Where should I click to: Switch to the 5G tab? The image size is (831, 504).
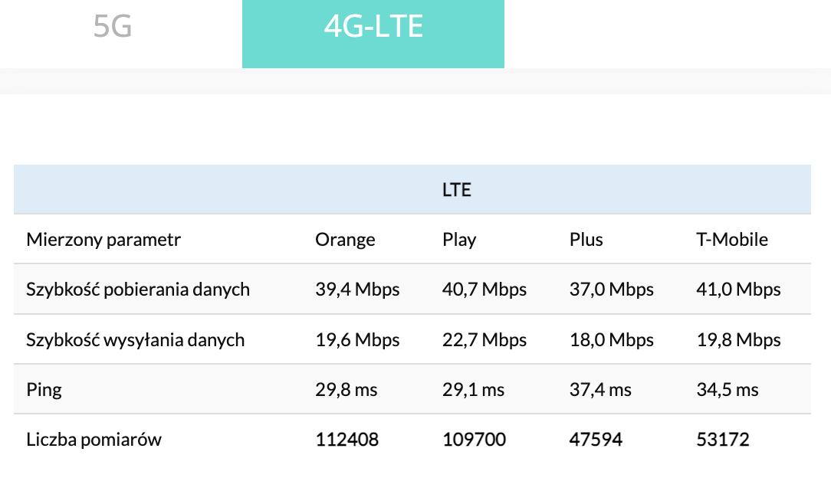(113, 27)
